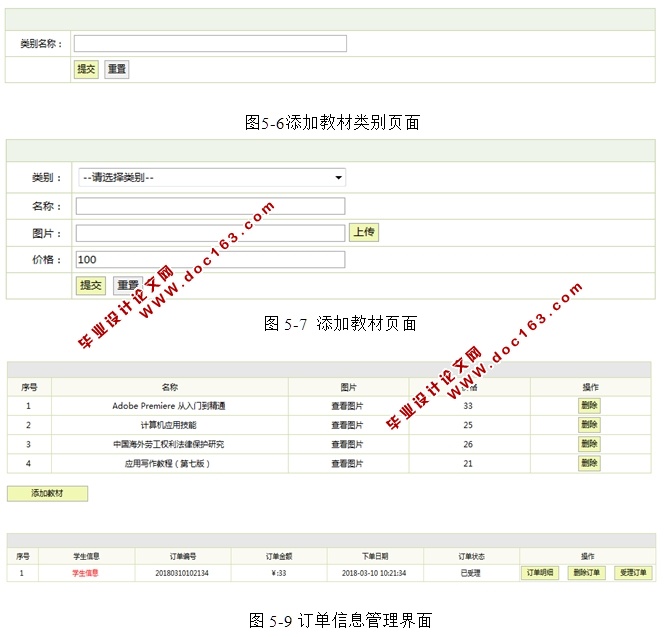This screenshot has width=664, height=637.
Task: Select the textbook name 计算机应用技能
Action: coord(169,425)
